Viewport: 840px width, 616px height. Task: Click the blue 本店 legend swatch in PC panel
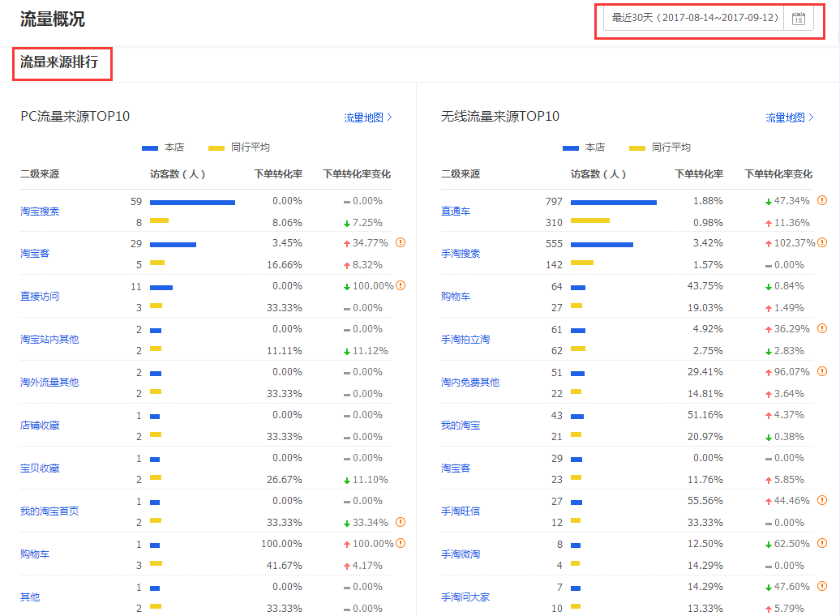point(150,148)
